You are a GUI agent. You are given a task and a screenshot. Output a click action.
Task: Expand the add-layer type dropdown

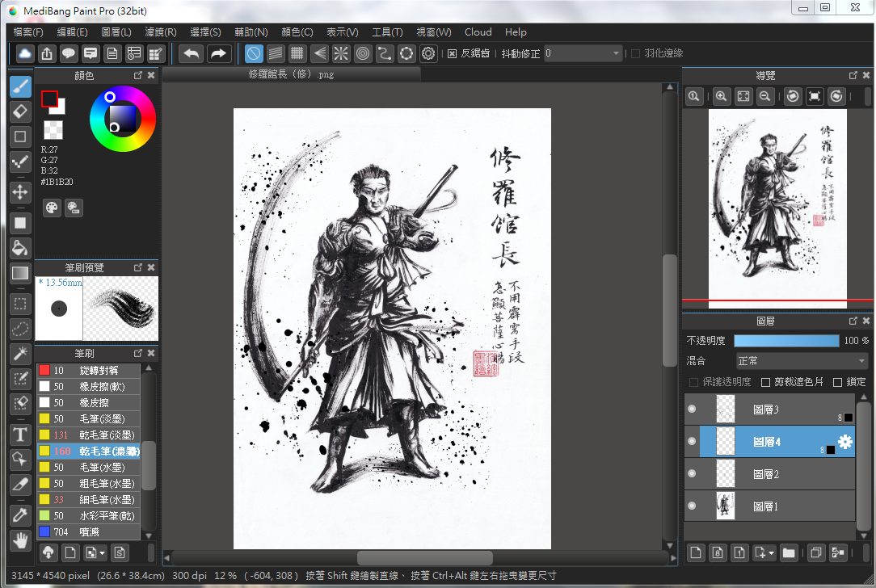click(x=772, y=552)
